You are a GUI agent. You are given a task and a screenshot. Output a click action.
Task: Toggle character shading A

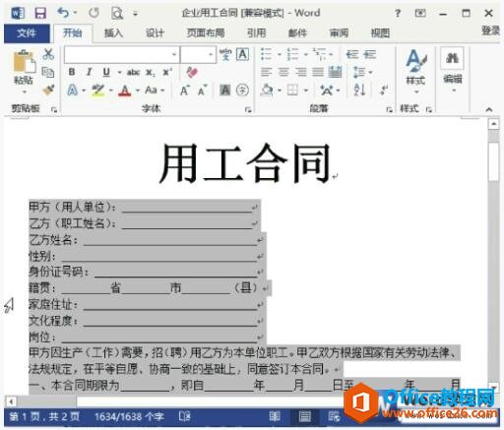[225, 90]
